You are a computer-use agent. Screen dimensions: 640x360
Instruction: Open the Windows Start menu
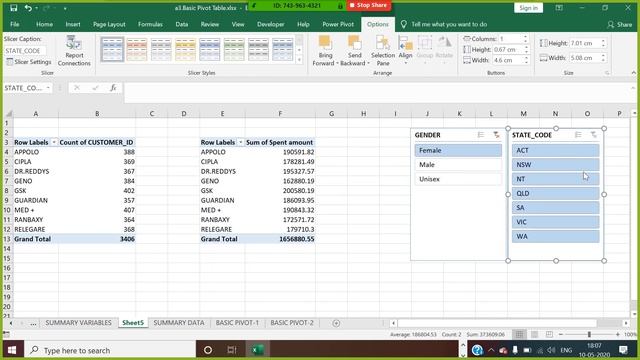[12, 350]
